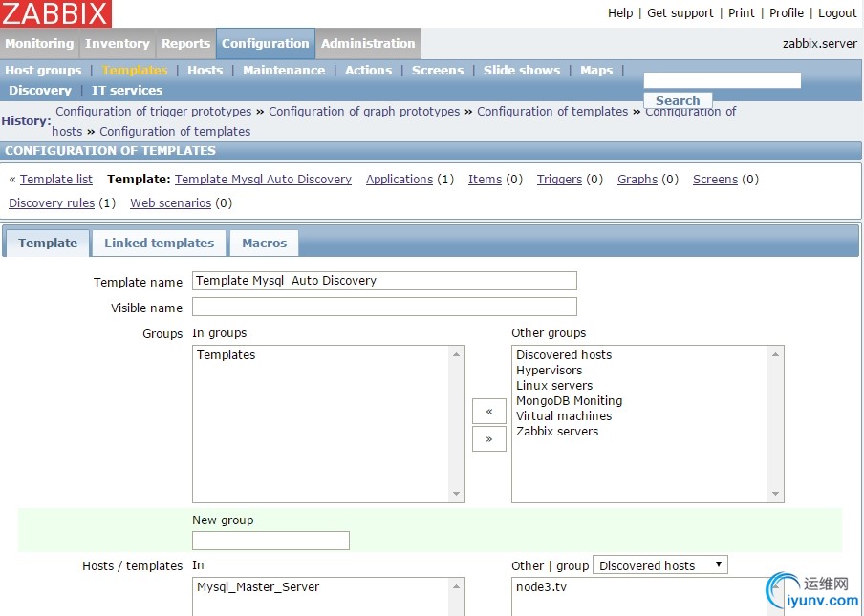Focus the top search input field
Image resolution: width=864 pixels, height=616 pixels.
tap(722, 80)
